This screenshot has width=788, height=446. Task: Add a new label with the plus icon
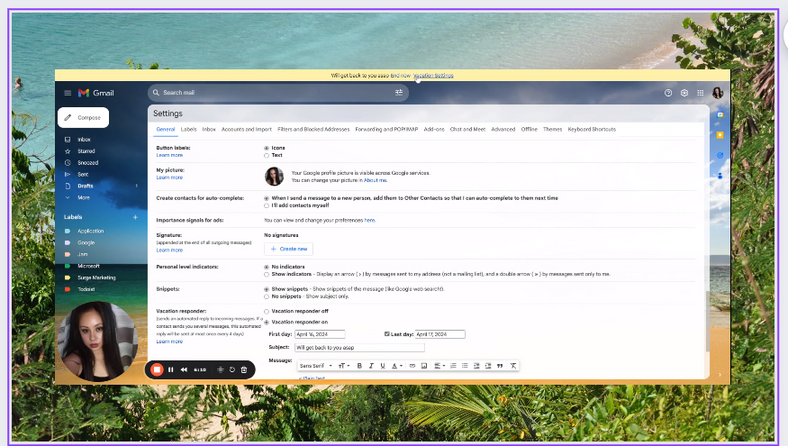pos(135,217)
